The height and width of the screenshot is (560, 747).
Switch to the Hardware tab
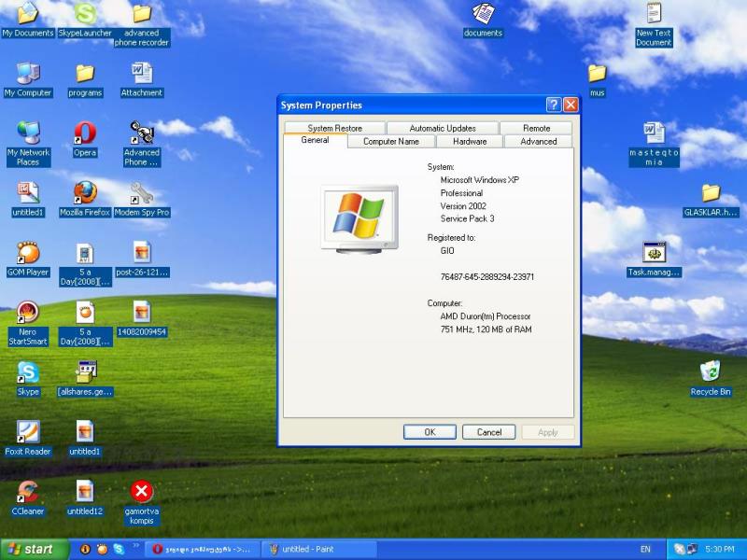coord(470,142)
